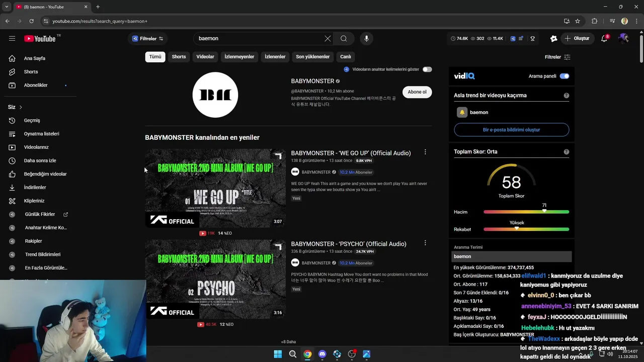This screenshot has height=362, width=644.
Task: Start voice search with the microphone icon
Action: coord(366,39)
